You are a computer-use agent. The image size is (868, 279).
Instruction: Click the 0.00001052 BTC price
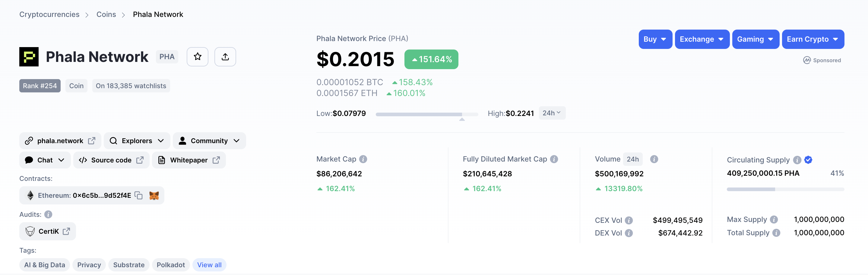click(x=350, y=82)
